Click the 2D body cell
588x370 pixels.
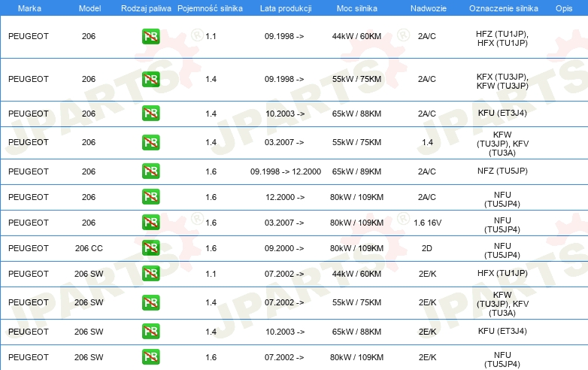[427, 248]
